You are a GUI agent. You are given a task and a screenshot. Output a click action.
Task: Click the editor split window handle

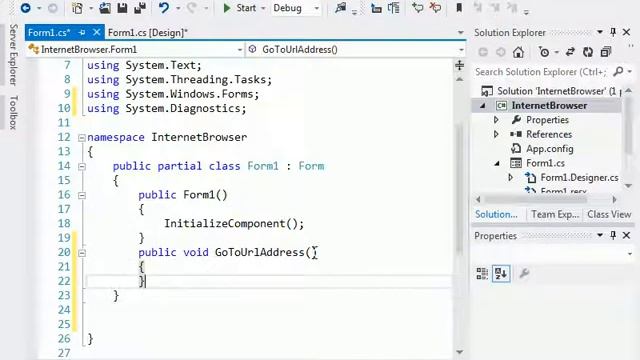click(460, 65)
